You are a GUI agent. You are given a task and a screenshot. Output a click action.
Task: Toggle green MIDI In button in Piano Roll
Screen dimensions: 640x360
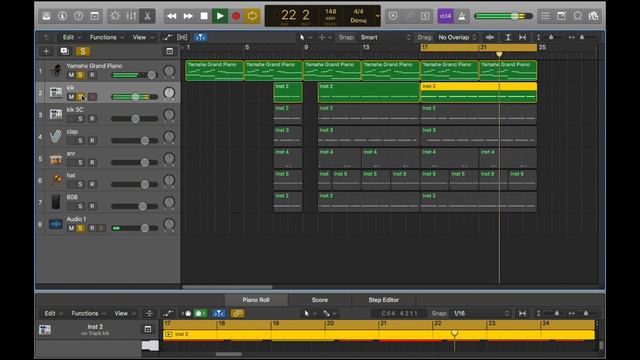pyautogui.click(x=200, y=313)
